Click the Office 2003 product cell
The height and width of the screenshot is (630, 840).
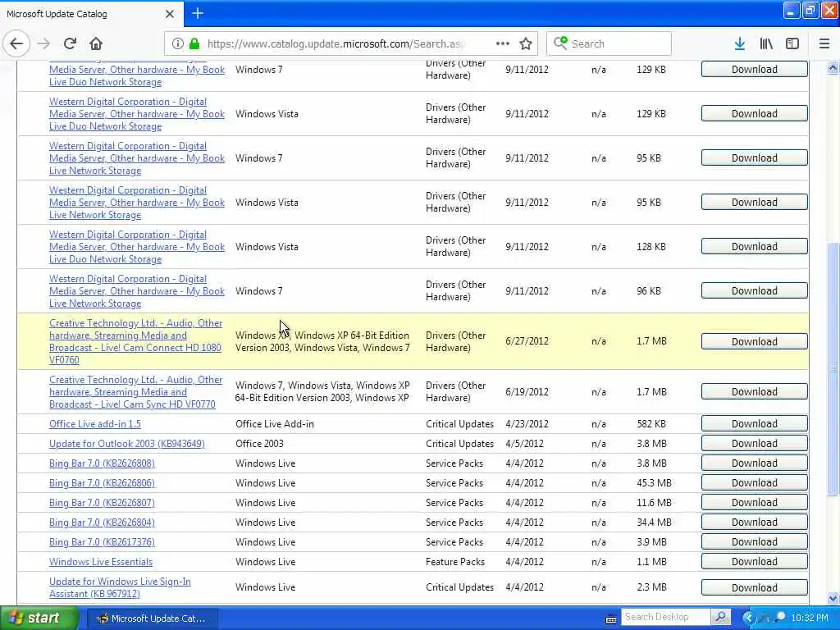(x=259, y=444)
